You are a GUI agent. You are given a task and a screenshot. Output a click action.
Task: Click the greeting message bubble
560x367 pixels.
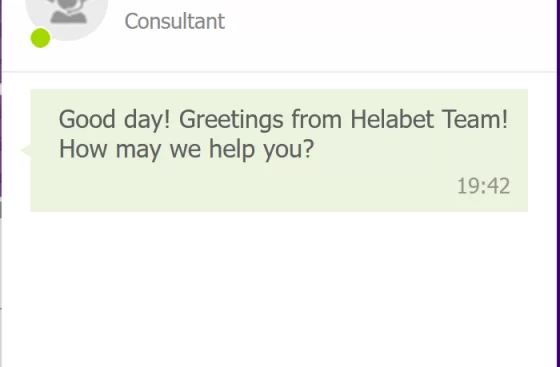click(x=279, y=150)
